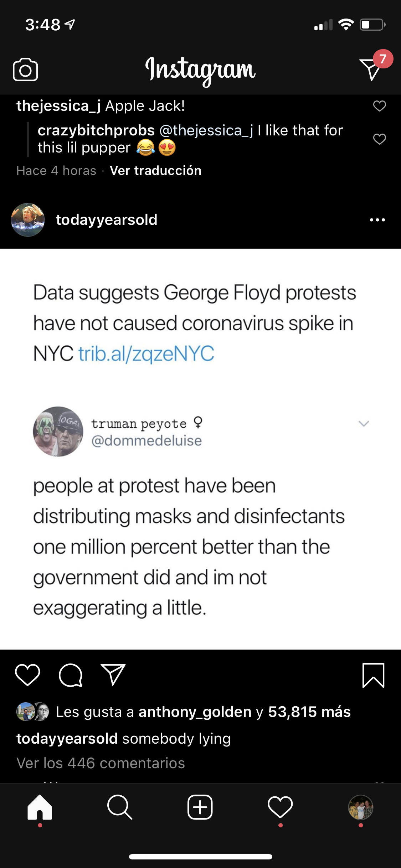Share the post via paper plane icon

tap(113, 674)
